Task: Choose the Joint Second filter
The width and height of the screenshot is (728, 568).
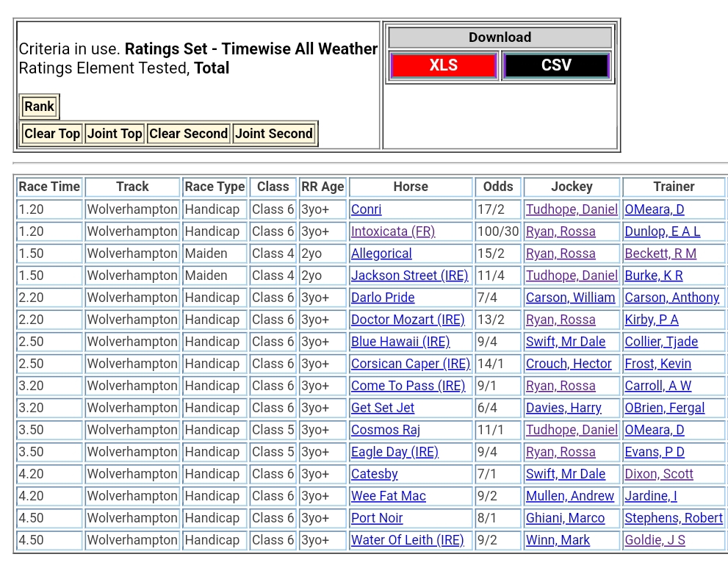Action: click(x=274, y=134)
